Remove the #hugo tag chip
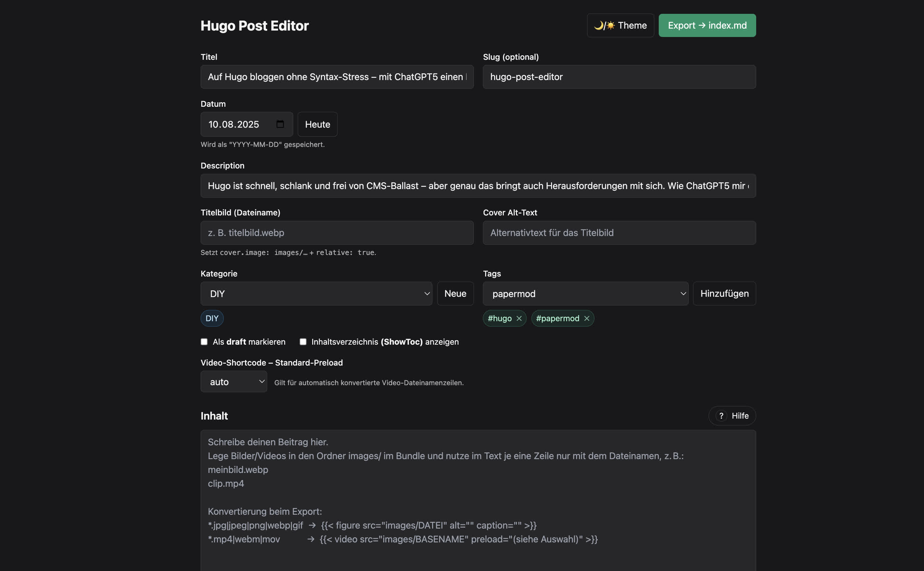This screenshot has width=924, height=571. pos(519,318)
